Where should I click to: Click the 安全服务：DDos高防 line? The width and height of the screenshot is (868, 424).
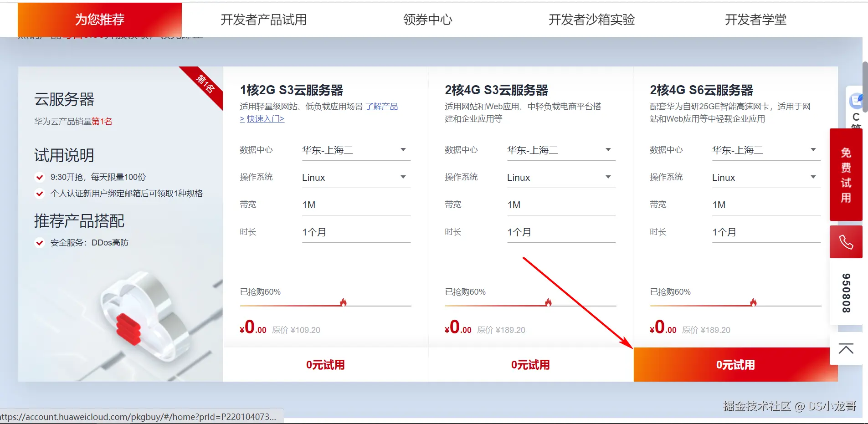pos(89,243)
